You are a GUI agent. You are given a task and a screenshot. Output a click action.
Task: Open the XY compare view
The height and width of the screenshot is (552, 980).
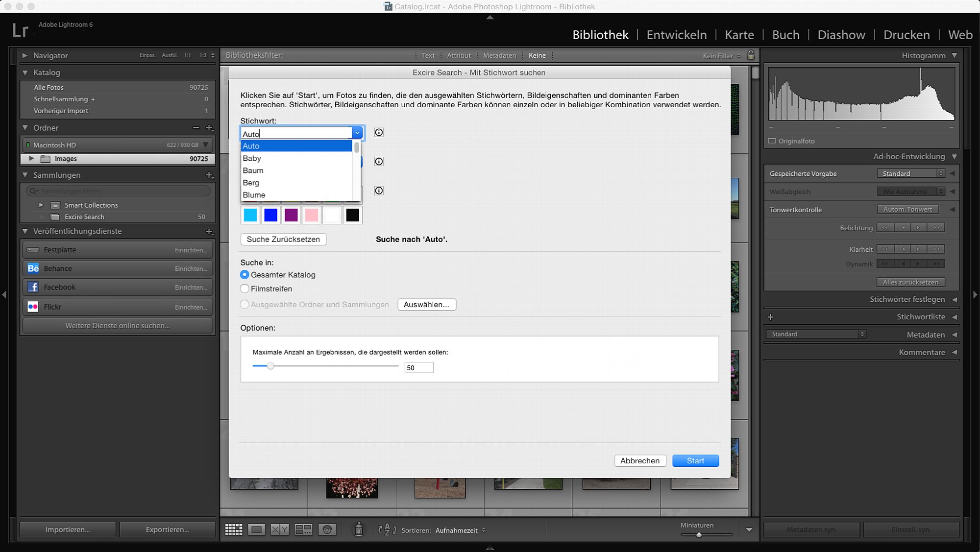(x=280, y=529)
